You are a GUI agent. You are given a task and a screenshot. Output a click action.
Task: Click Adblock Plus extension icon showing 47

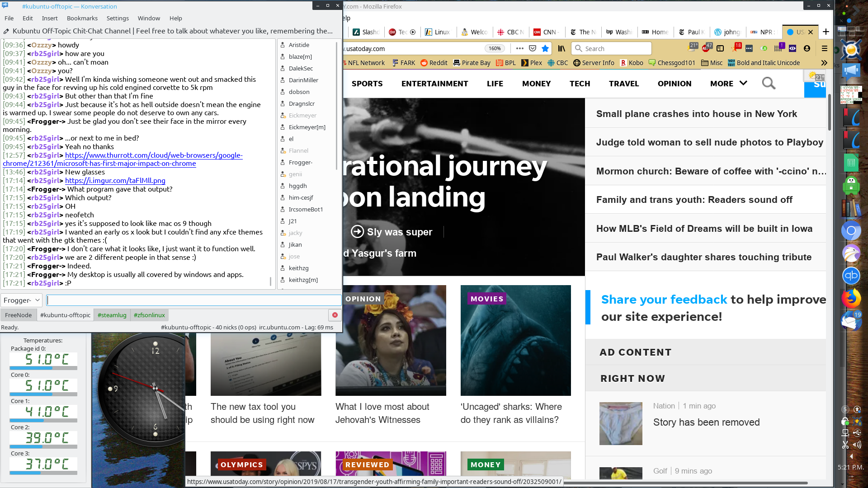(706, 48)
